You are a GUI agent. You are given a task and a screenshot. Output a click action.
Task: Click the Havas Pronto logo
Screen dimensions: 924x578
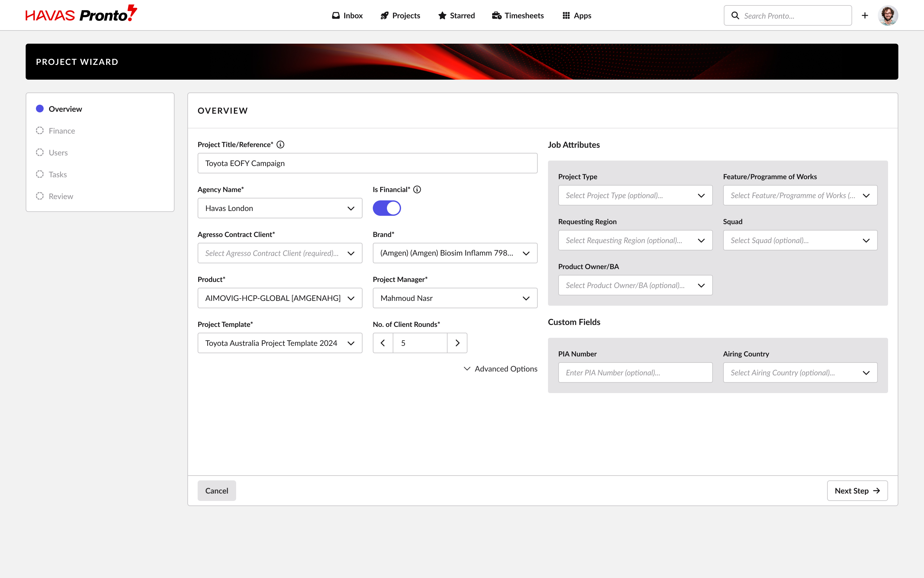pos(81,14)
